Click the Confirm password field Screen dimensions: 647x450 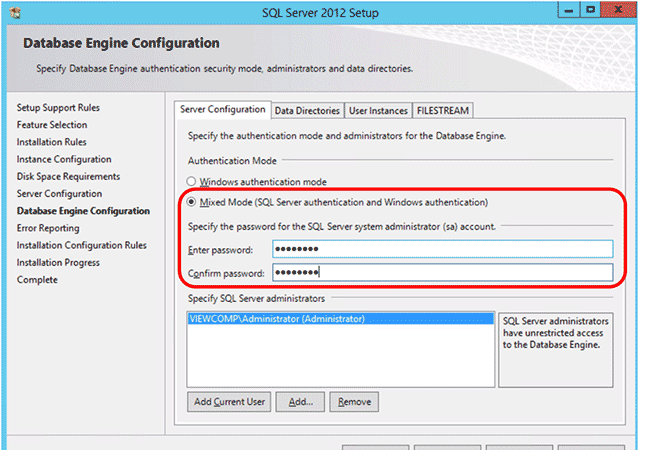click(443, 273)
